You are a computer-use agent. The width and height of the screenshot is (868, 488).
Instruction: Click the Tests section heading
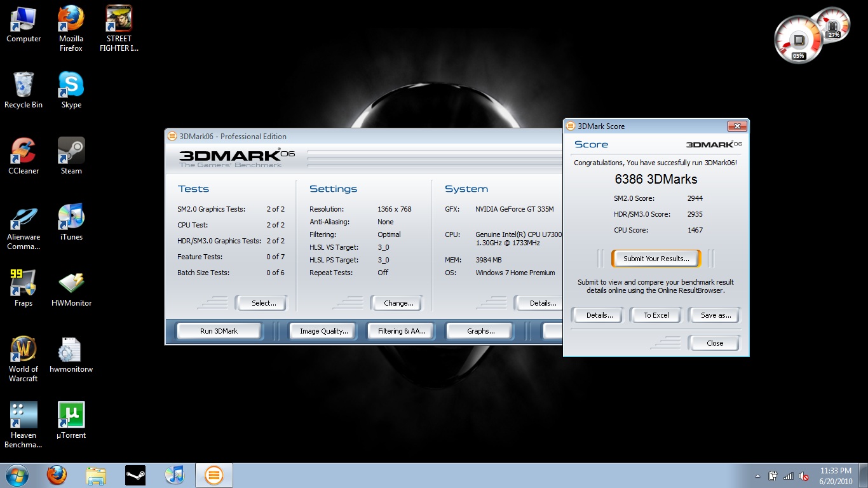point(193,189)
